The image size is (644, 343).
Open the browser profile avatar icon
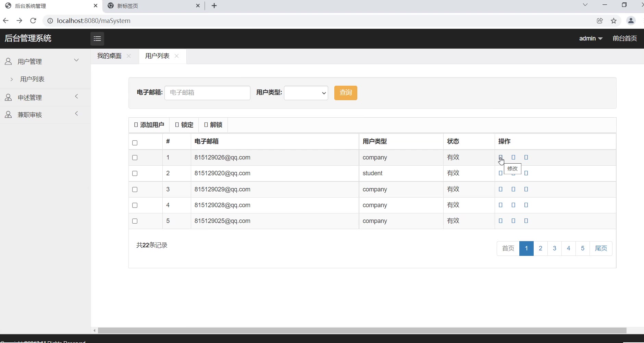pos(631,21)
